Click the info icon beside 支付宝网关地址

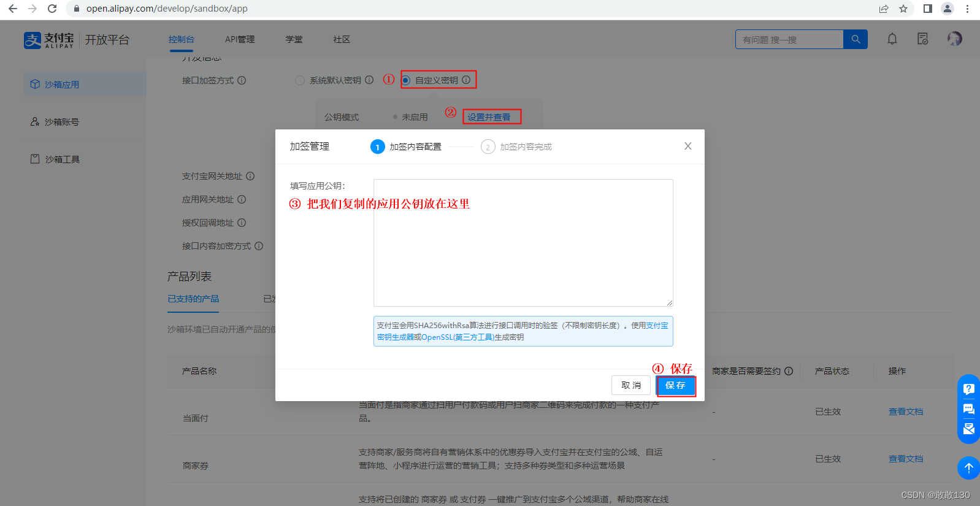[x=250, y=176]
